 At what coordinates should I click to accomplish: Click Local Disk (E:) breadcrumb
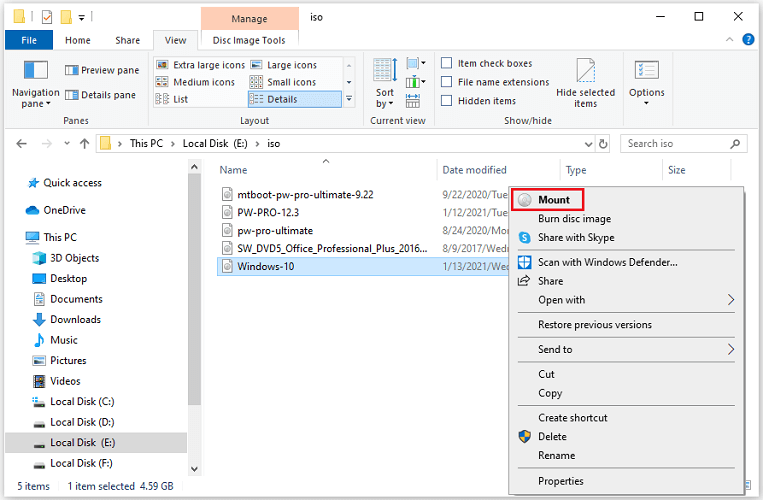215,143
